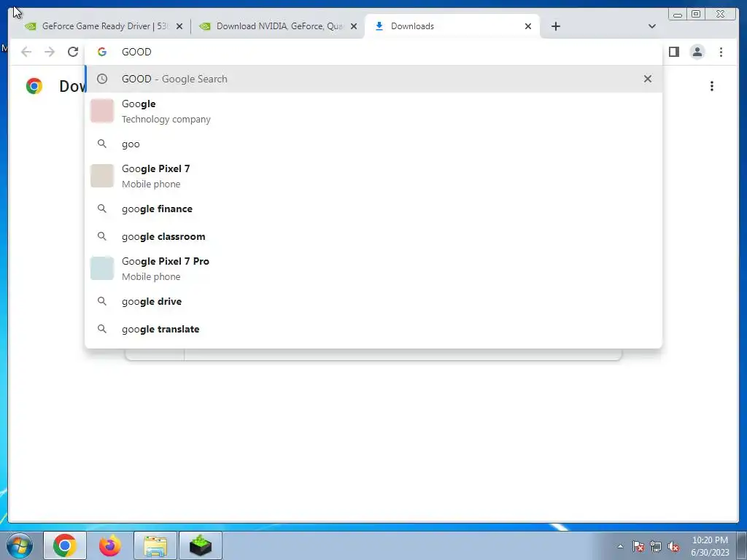The width and height of the screenshot is (747, 560).
Task: Open the profile avatar menu
Action: coord(697,52)
